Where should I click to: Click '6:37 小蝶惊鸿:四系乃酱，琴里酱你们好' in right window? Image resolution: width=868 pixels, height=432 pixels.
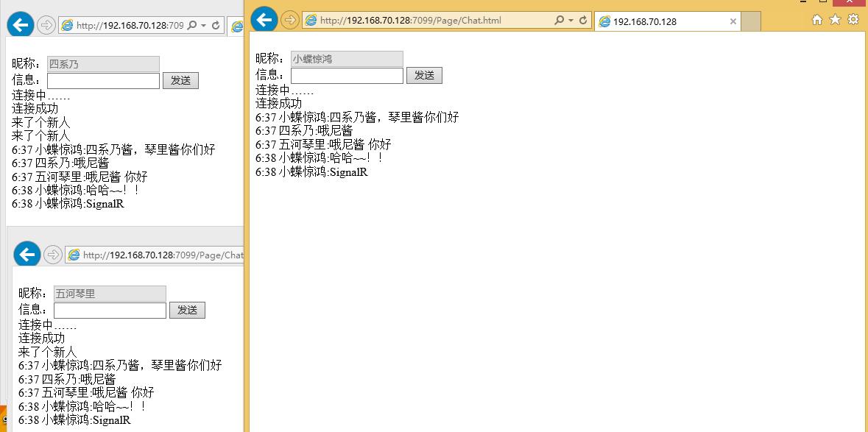click(357, 117)
